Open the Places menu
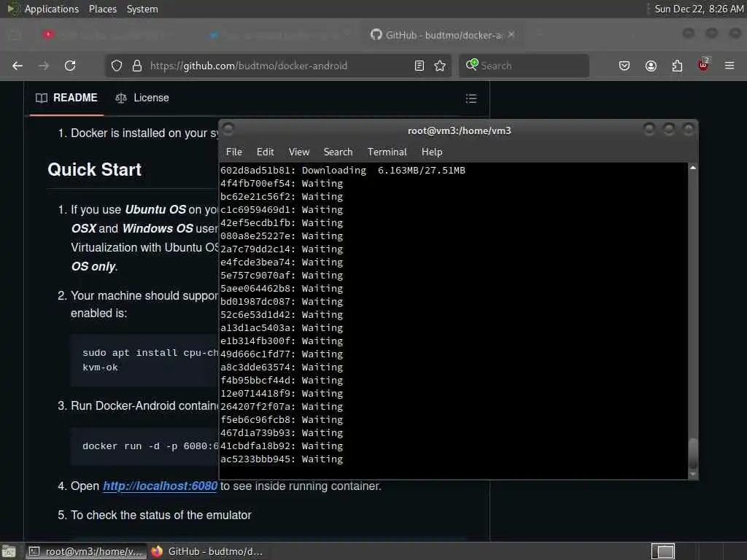Image resolution: width=747 pixels, height=560 pixels. click(x=103, y=9)
